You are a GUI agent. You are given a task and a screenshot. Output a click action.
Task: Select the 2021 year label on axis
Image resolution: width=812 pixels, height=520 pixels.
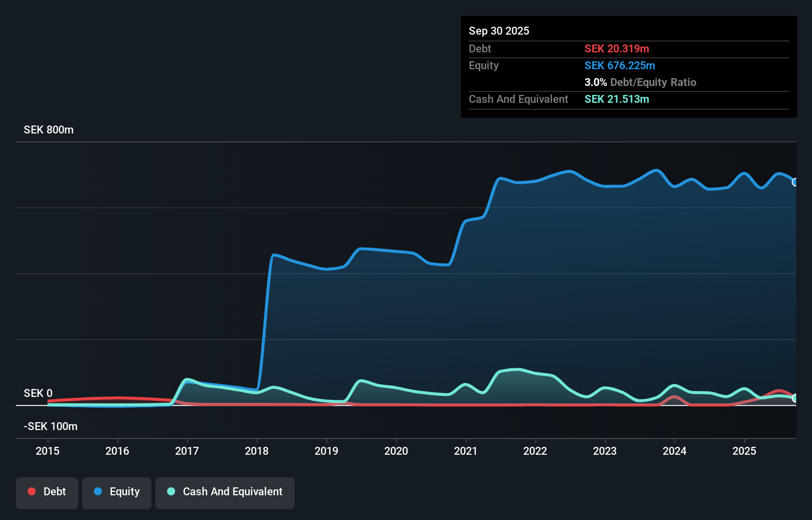tap(465, 451)
